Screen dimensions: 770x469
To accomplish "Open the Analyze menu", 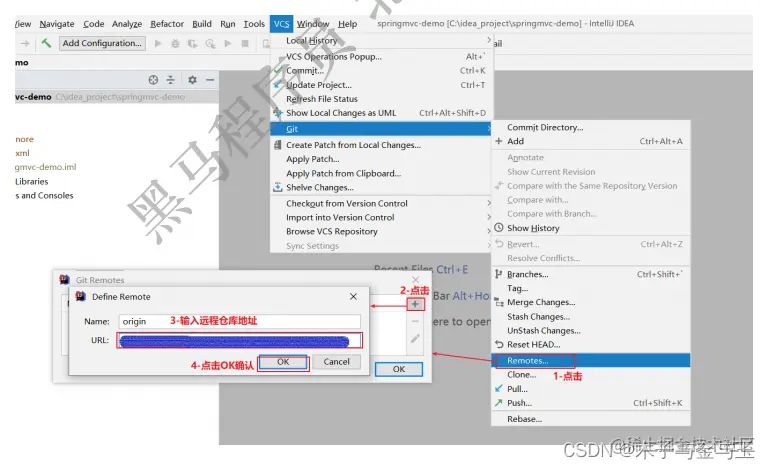I will coord(127,24).
